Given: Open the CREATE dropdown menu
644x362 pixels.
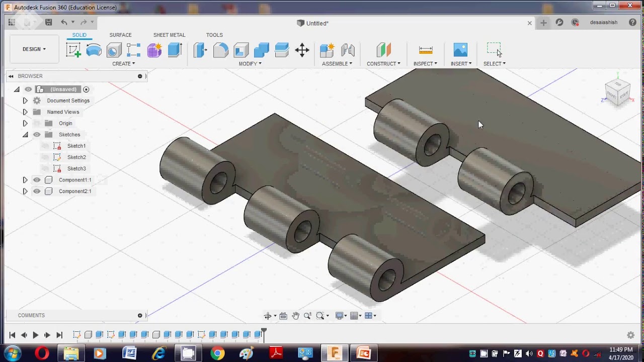Looking at the screenshot, I should [x=123, y=64].
